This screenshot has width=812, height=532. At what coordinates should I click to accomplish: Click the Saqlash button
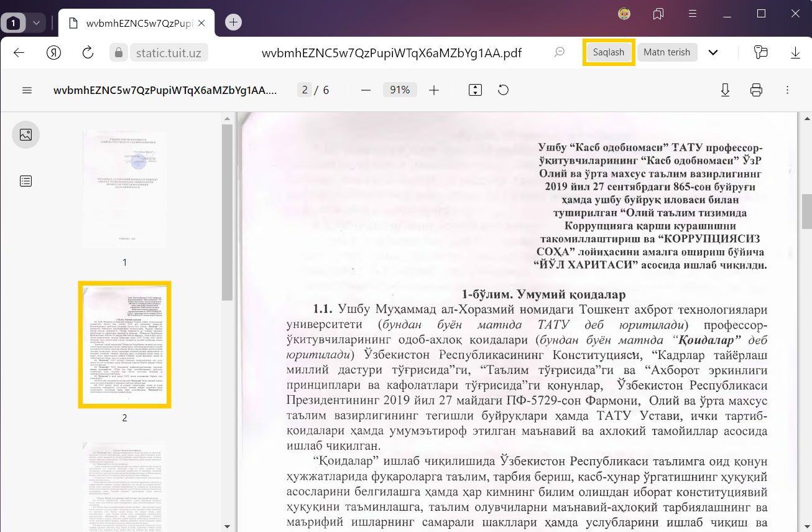(x=609, y=52)
